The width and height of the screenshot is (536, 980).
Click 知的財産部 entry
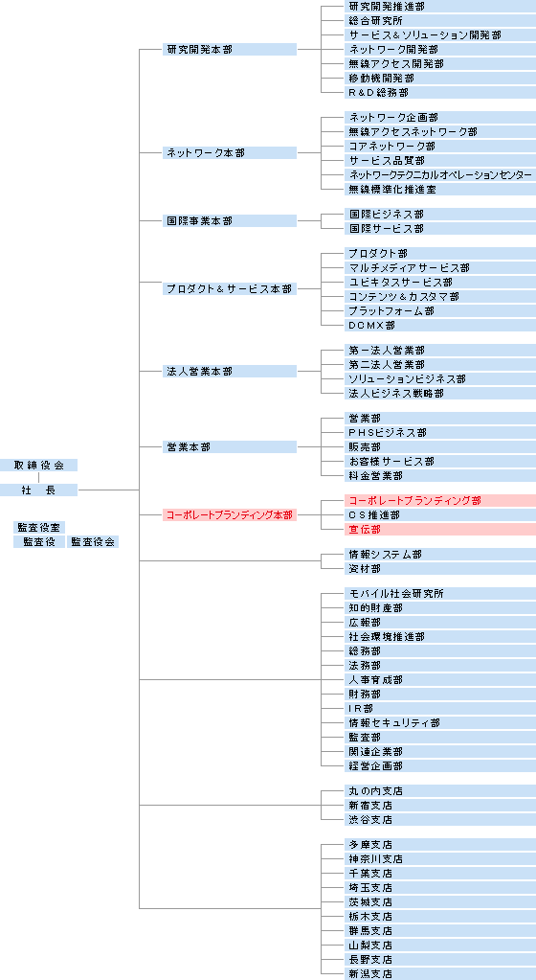pos(440,608)
